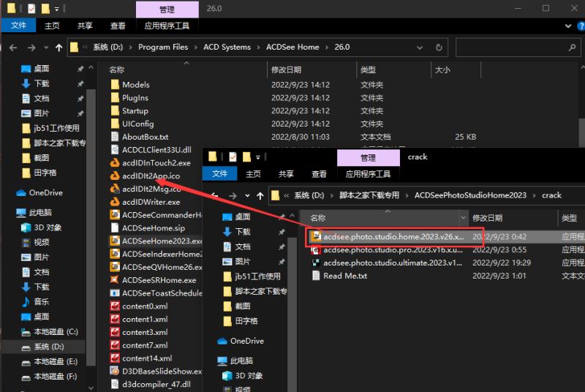This screenshot has height=392, width=585.
Task: Click Program Files in the breadcrumb path
Action: click(x=163, y=47)
